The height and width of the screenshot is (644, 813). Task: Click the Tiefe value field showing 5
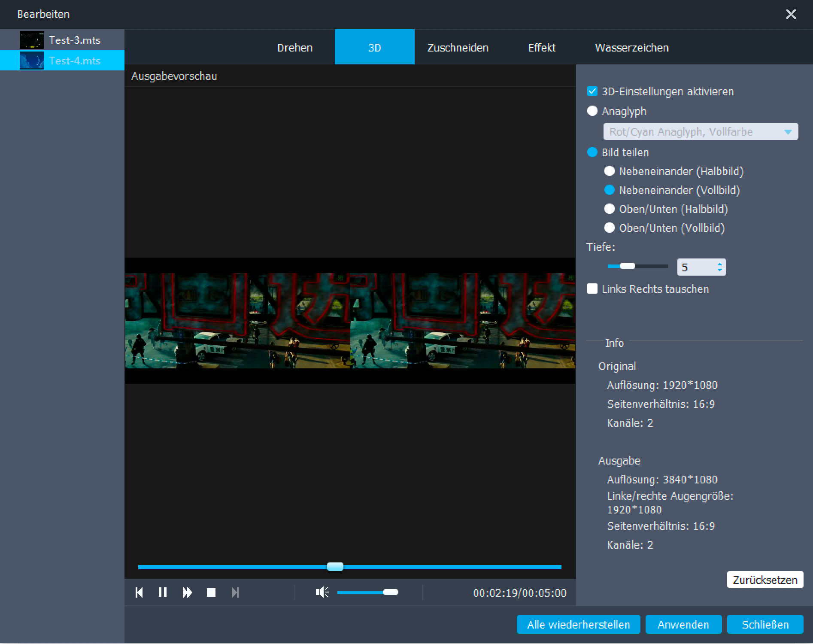696,267
